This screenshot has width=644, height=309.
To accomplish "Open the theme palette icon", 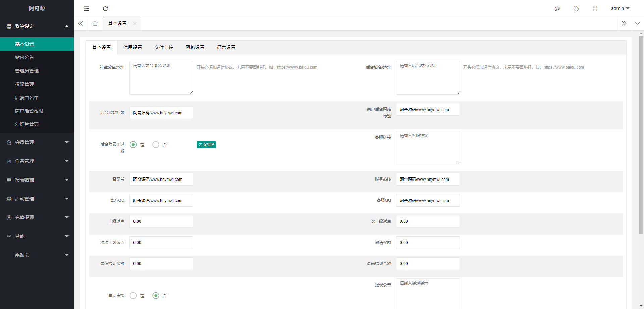I will tap(557, 9).
